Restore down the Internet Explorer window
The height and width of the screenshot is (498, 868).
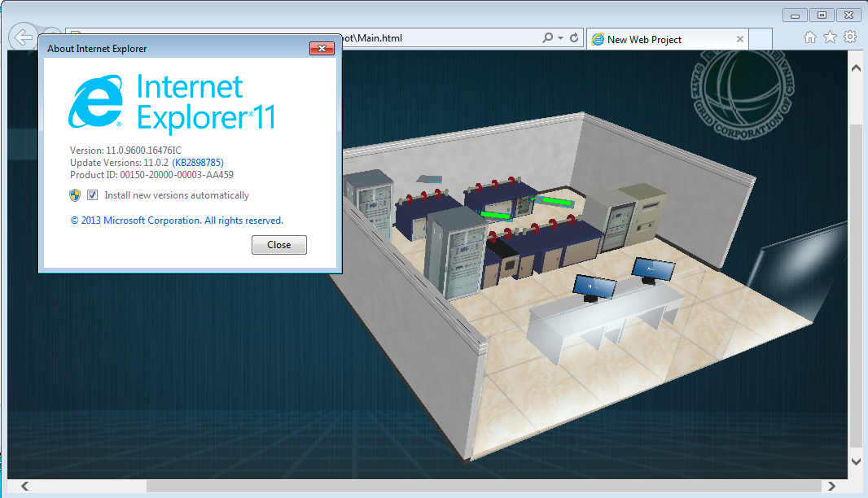tap(822, 15)
